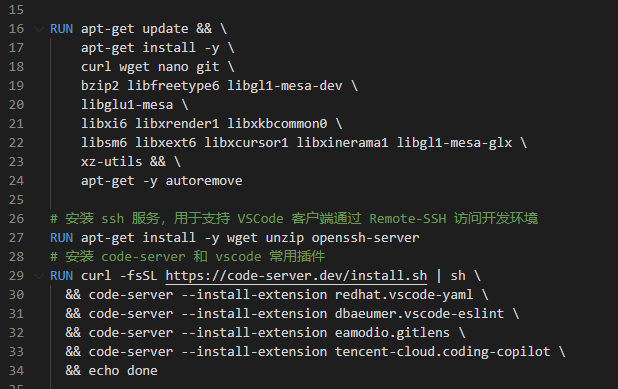Viewport: 618px width, 389px height.
Task: Click 'libxinerama1' on line 22
Action: click(x=342, y=143)
